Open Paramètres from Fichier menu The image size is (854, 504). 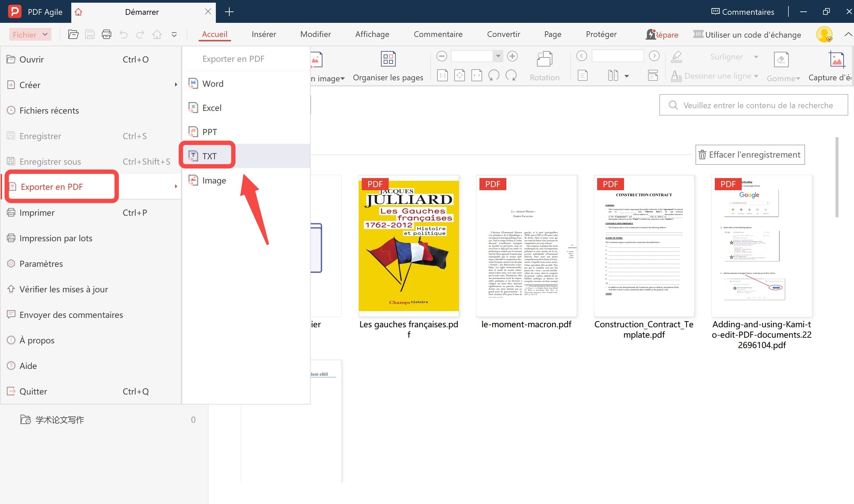tap(91, 263)
